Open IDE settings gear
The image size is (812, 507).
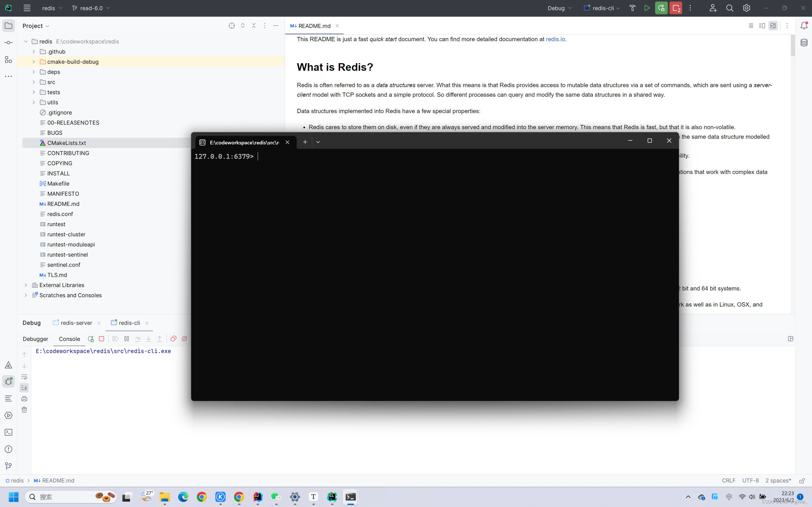click(x=746, y=8)
